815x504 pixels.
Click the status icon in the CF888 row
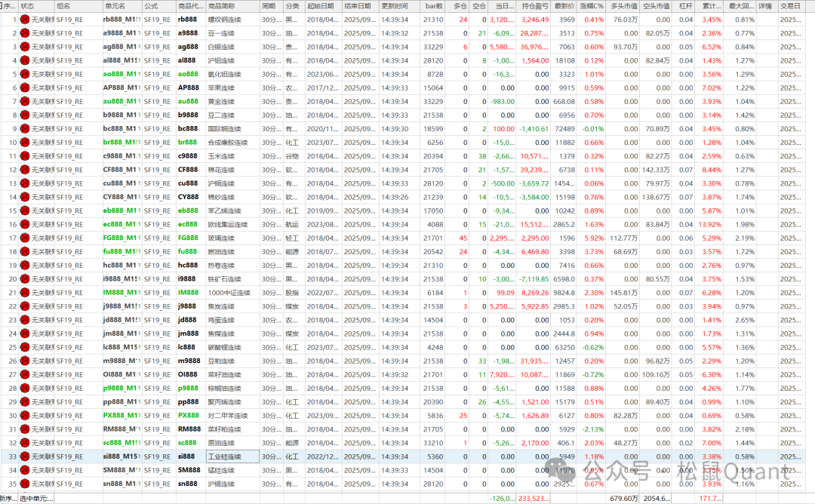(24, 170)
